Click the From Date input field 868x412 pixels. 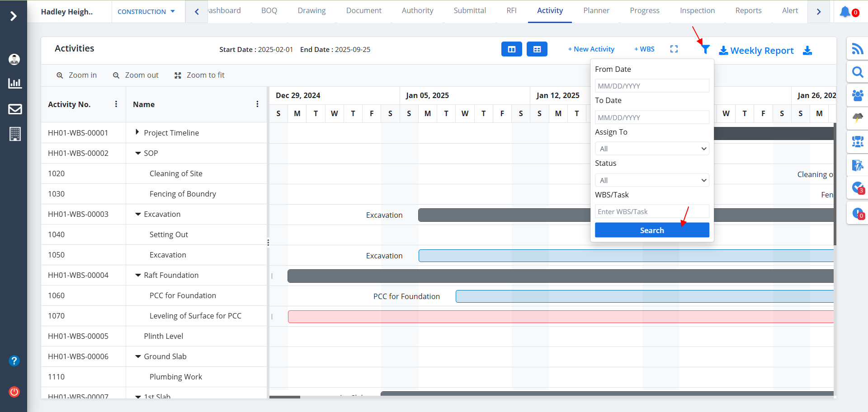651,86
